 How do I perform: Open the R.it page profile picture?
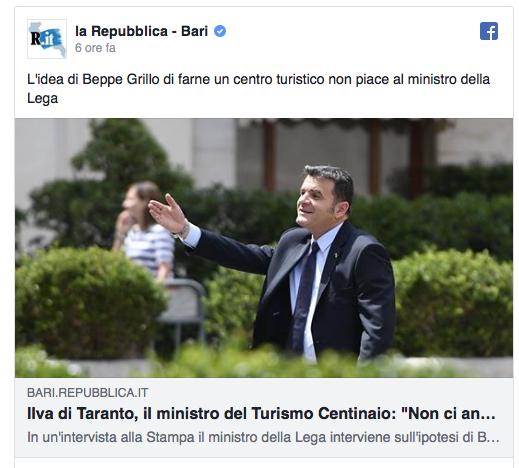tap(47, 39)
